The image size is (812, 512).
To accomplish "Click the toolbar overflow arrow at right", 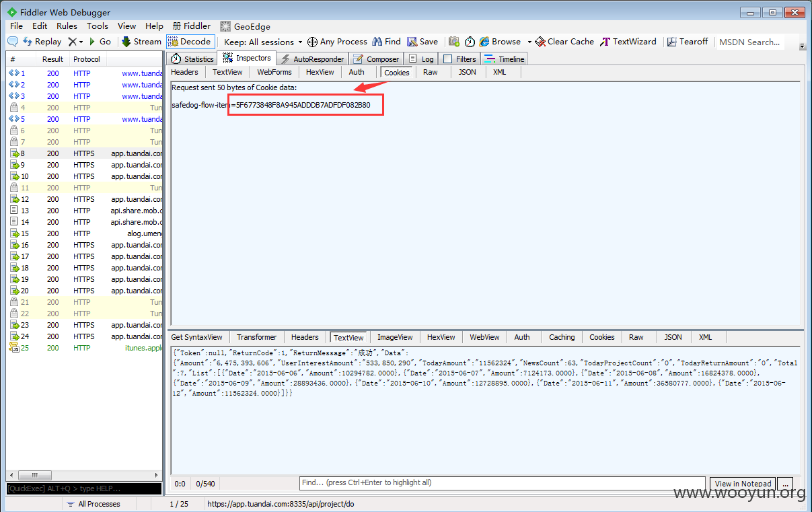I will coord(803,46).
